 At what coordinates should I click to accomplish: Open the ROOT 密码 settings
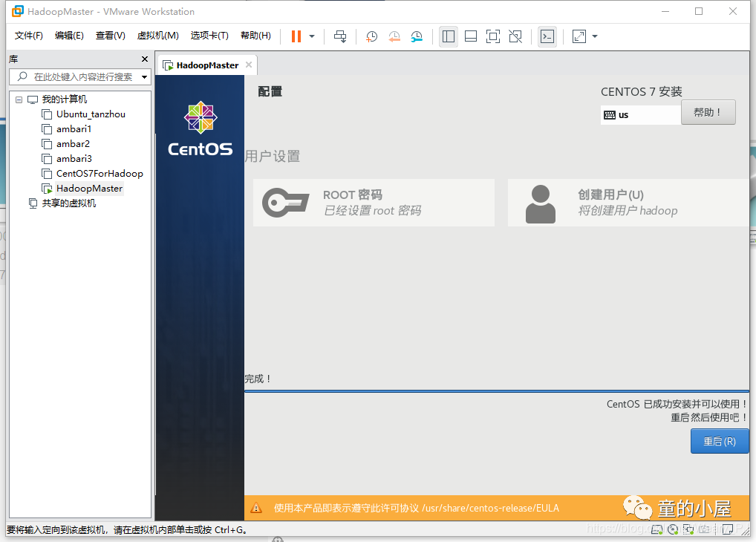[374, 203]
